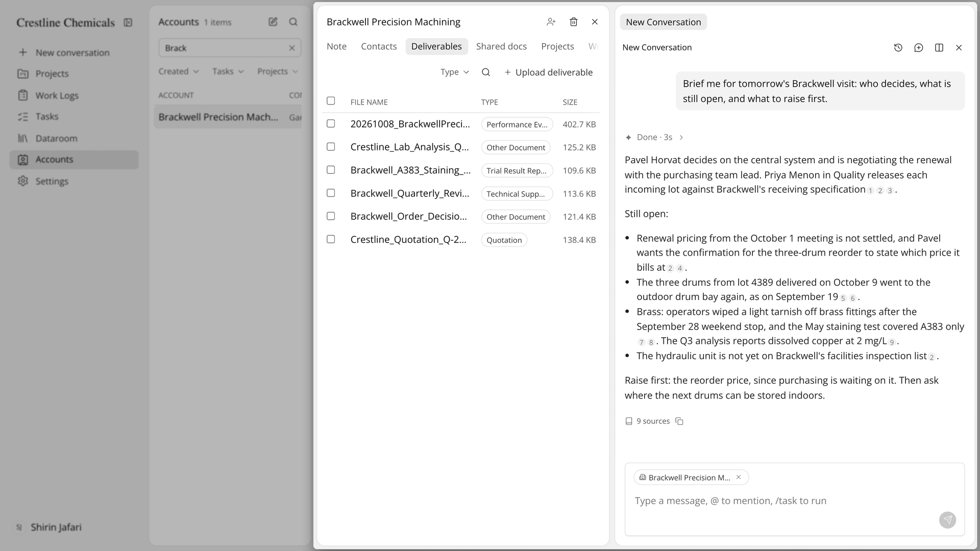Remove the Brackwell Precision context chip
Image resolution: width=980 pixels, height=551 pixels.
point(739,477)
